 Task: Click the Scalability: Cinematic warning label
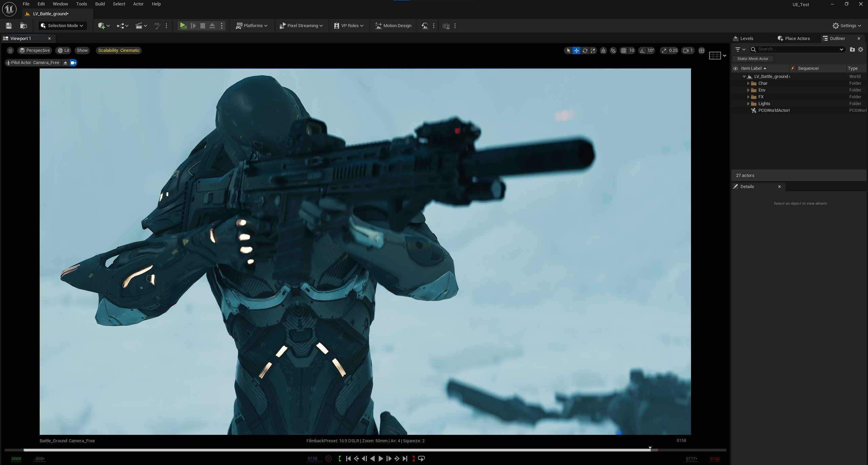119,50
